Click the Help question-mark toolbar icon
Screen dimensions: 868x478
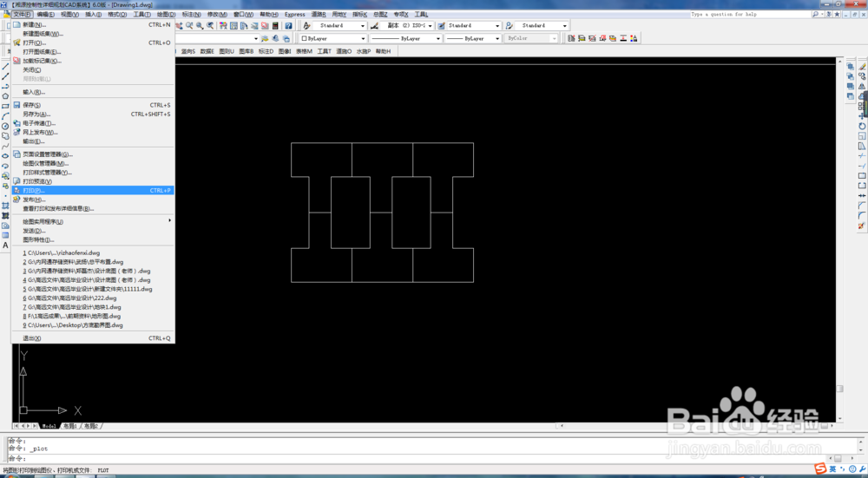click(288, 25)
